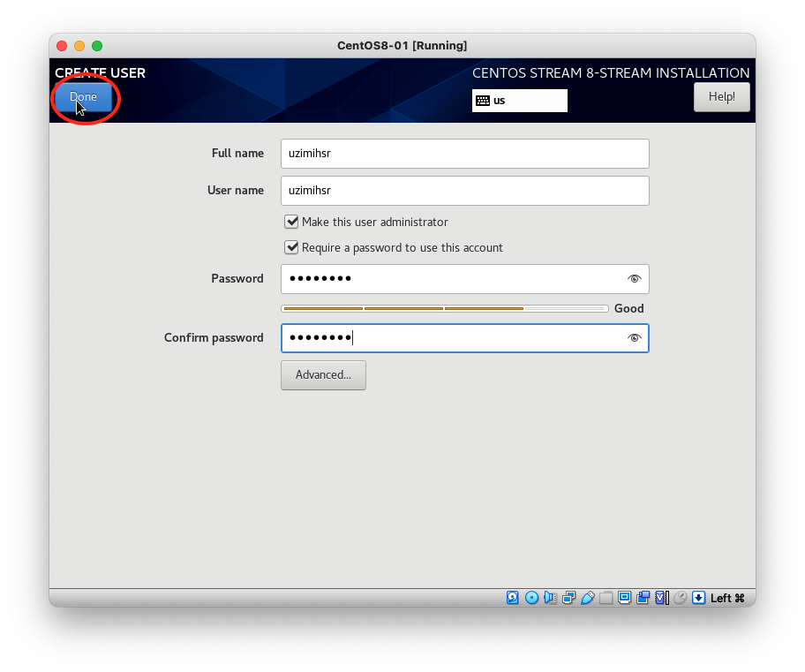This screenshot has height=672, width=805.
Task: Click 'CENTOS STREAM 8-STREAM INSTALLATION' title
Action: click(611, 73)
